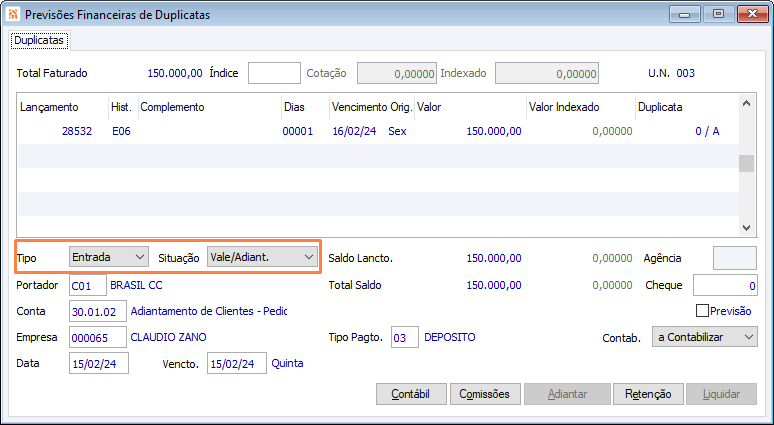Viewport: 774px width, 425px height.
Task: Minimize the Previsões Financeiras window
Action: [x=684, y=14]
